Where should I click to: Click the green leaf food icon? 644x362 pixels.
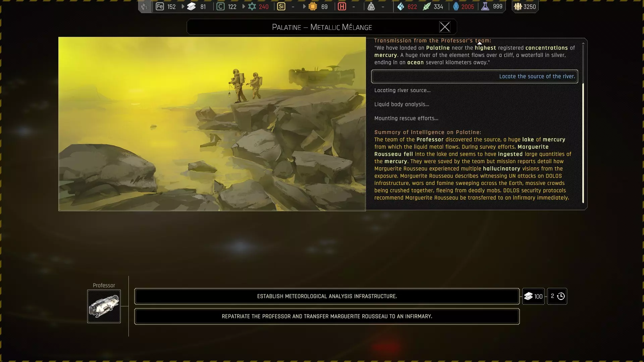point(426,6)
